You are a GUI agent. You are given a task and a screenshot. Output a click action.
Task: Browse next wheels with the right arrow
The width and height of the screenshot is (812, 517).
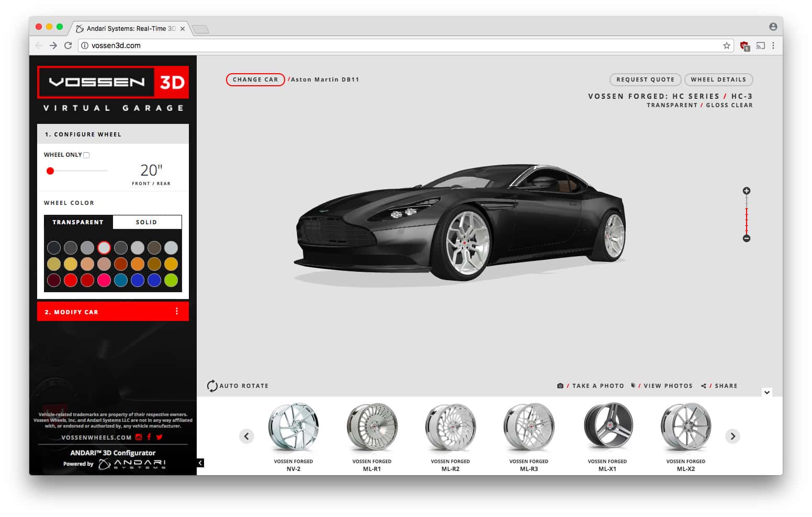[x=732, y=436]
